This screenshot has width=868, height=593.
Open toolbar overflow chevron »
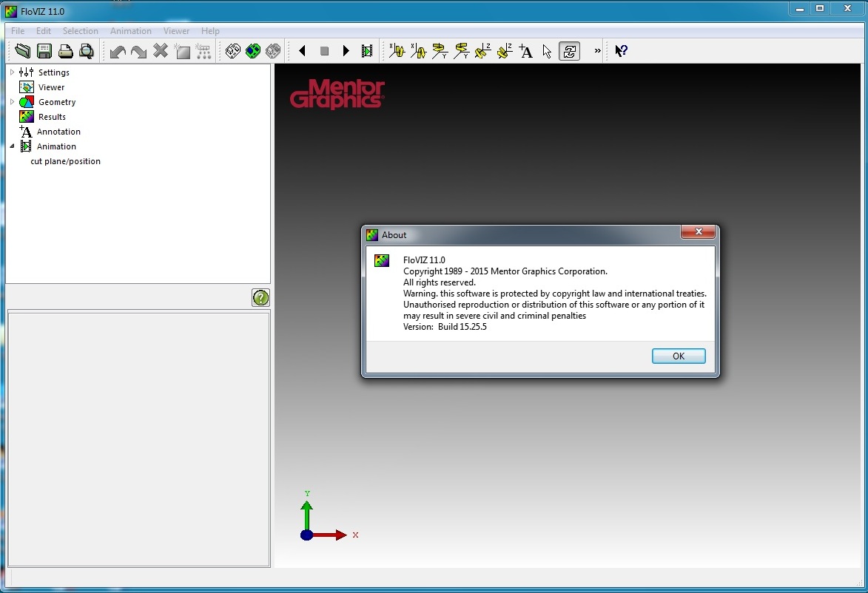point(597,51)
